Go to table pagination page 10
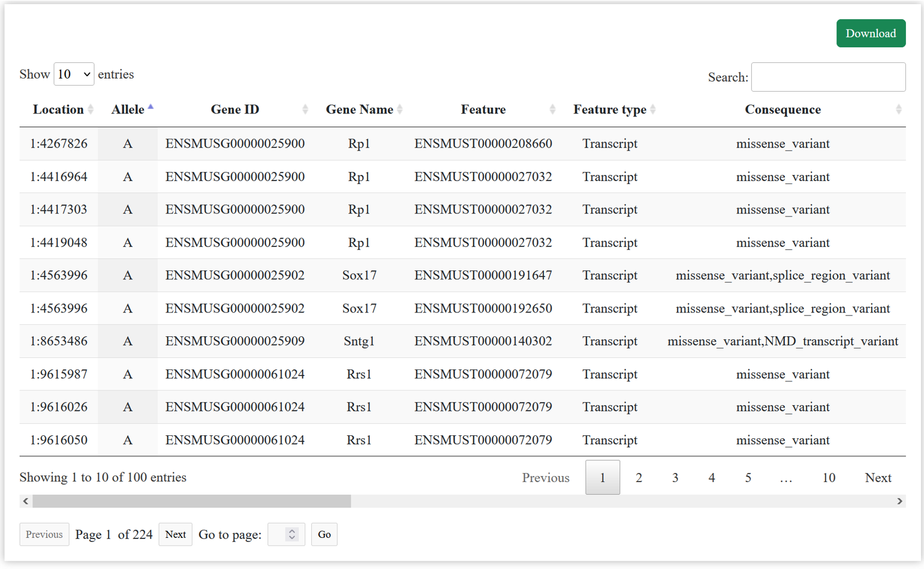The image size is (924, 569). pyautogui.click(x=828, y=478)
